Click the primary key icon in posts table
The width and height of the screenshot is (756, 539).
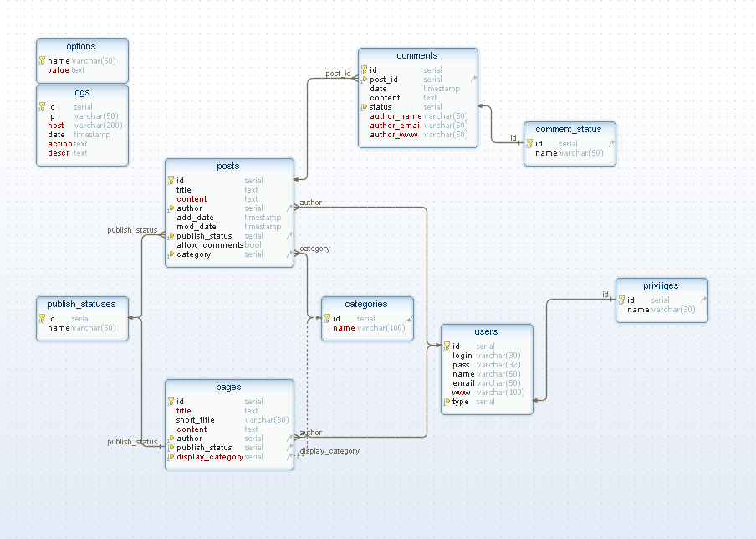coord(171,181)
